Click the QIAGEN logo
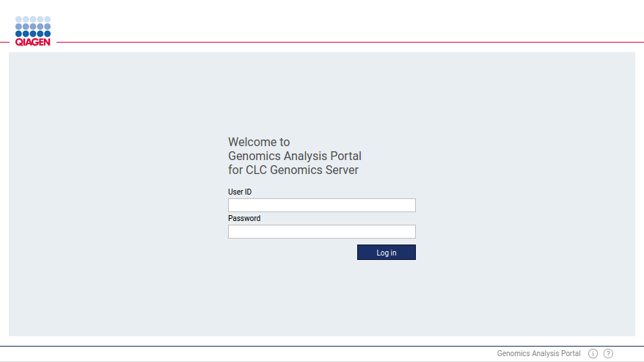This screenshot has height=362, width=644. coord(33,32)
